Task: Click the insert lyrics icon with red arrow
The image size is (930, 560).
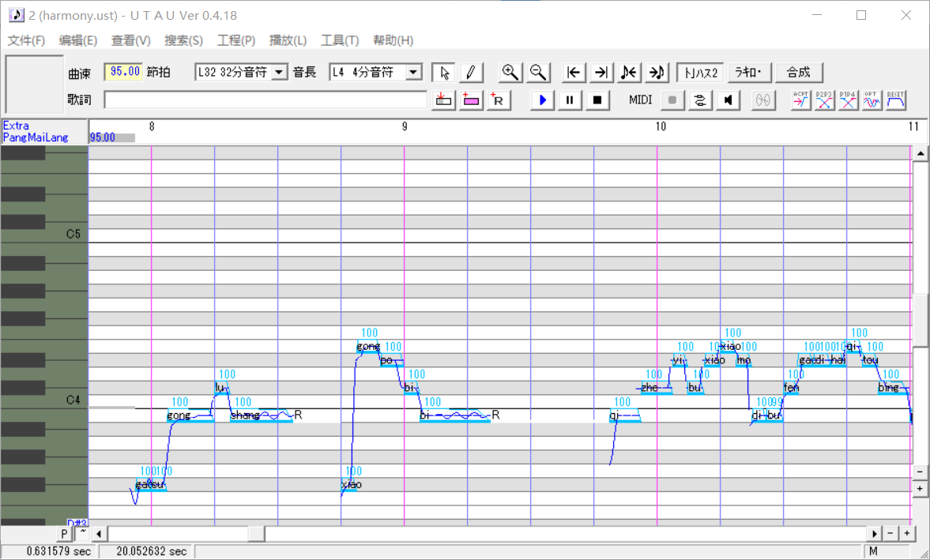Action: [443, 100]
